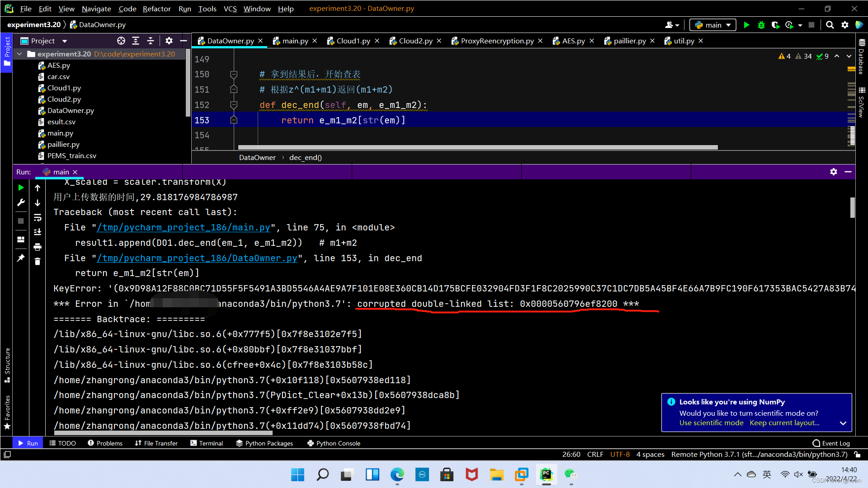This screenshot has width=868, height=488.
Task: Open main.py traceback link in console
Action: click(183, 228)
